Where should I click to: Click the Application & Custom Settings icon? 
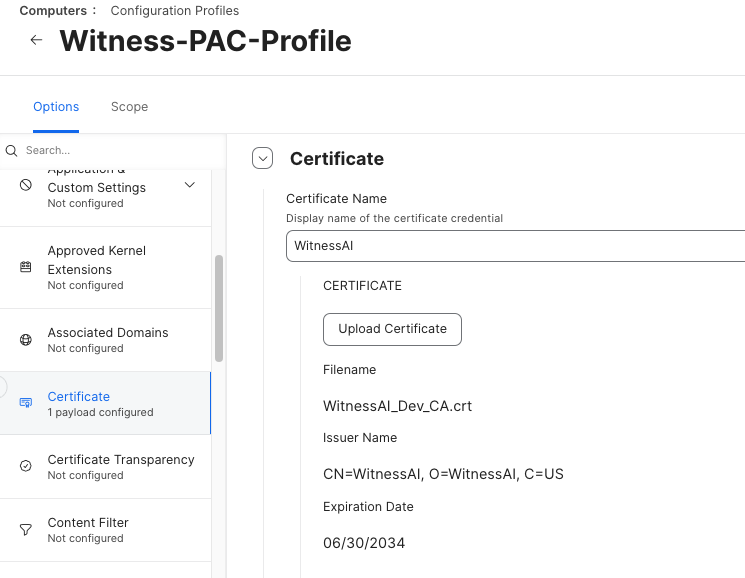pos(26,186)
